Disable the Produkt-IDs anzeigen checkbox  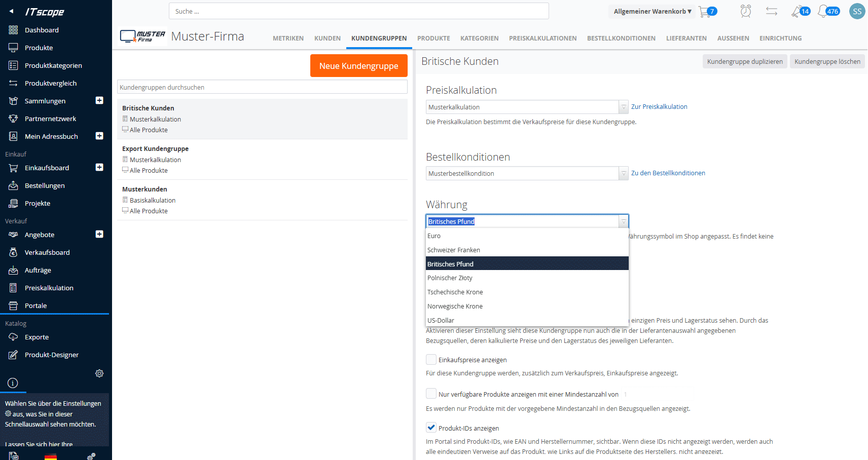click(431, 428)
